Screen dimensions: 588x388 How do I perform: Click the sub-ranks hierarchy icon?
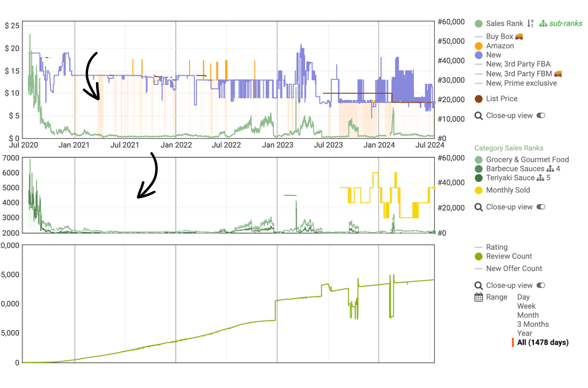[x=543, y=24]
